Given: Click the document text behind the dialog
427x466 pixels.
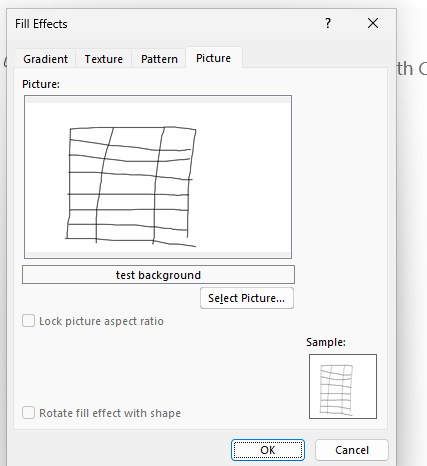Looking at the screenshot, I should [x=412, y=69].
